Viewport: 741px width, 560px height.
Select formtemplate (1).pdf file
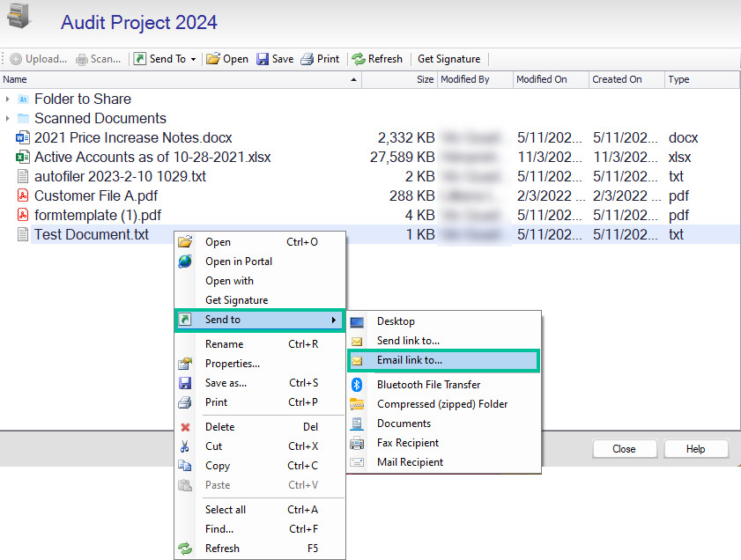tap(97, 216)
